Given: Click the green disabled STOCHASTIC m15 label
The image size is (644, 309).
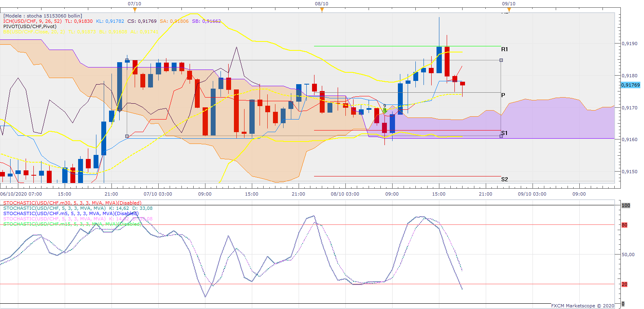Looking at the screenshot, I should pos(72,224).
